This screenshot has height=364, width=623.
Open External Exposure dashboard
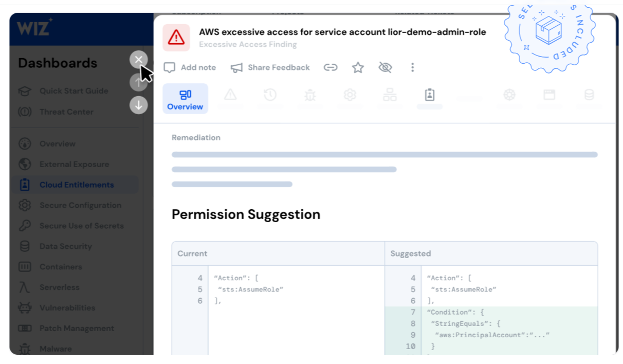(74, 165)
